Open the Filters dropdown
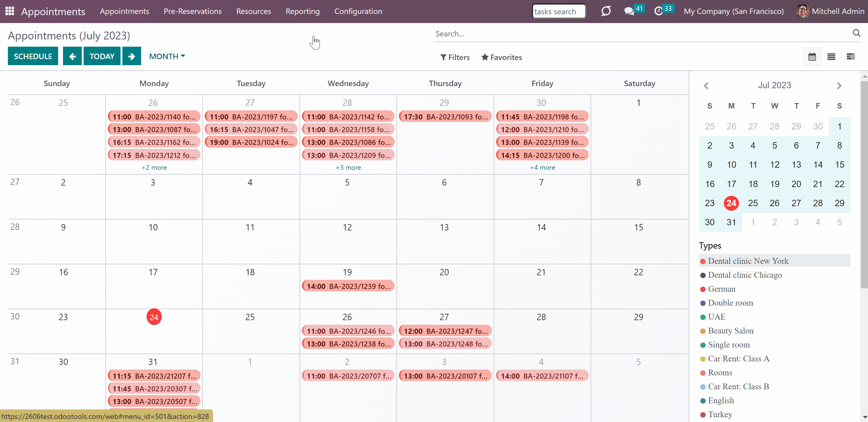 click(x=455, y=57)
